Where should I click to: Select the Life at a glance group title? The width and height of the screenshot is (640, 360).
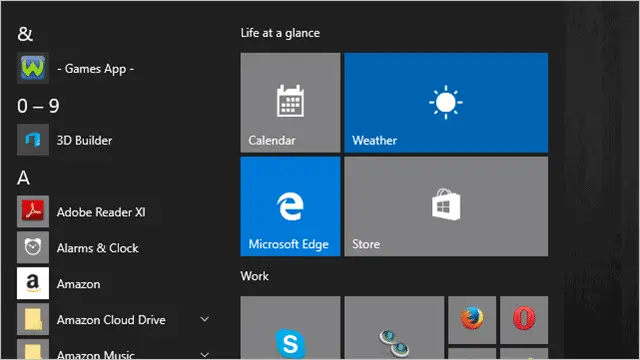coord(280,33)
